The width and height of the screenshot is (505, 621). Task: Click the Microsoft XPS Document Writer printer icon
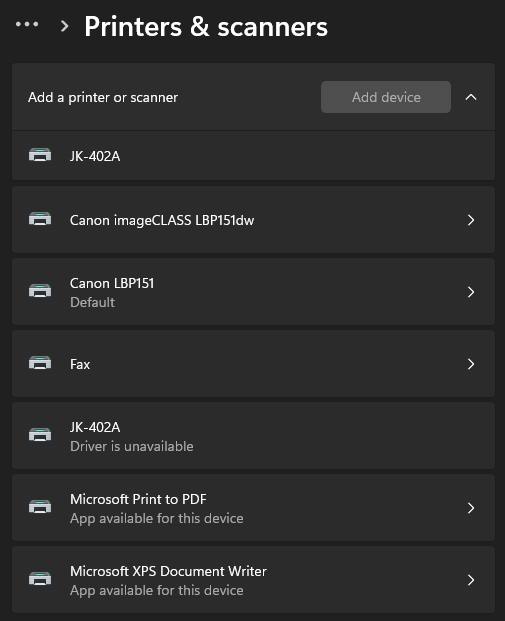[x=40, y=579]
